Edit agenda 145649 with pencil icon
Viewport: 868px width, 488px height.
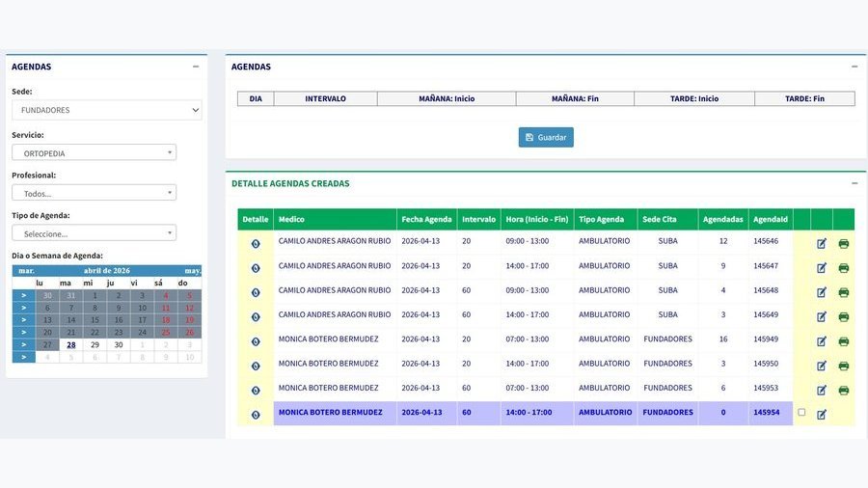[822, 317]
